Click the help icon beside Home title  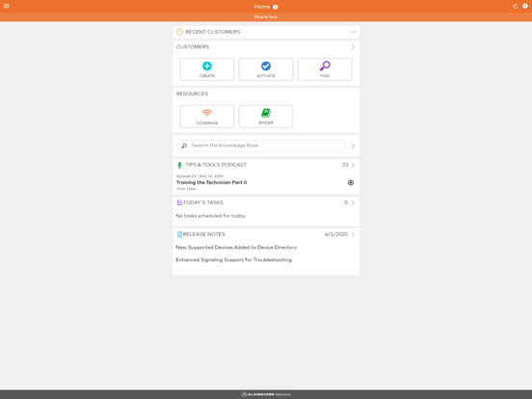[276, 7]
